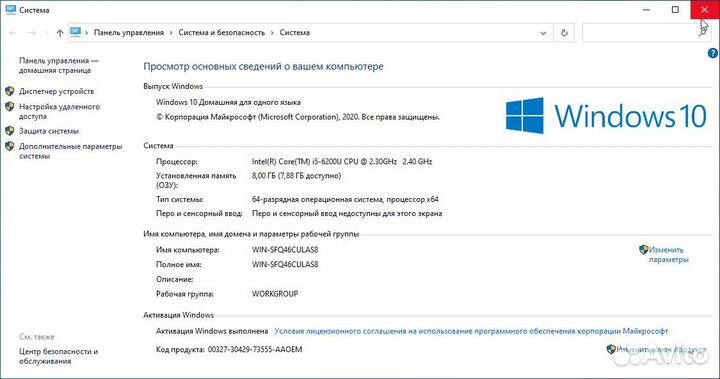Open Панель управления — домашняя страница link
The width and height of the screenshot is (720, 379).
click(59, 65)
